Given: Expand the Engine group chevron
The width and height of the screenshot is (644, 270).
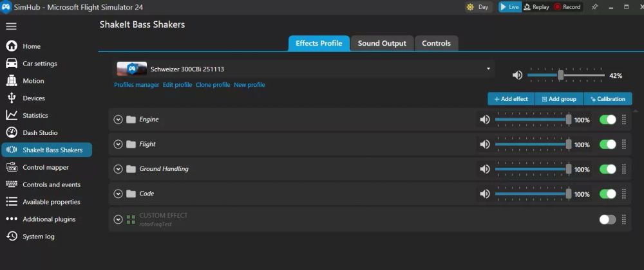Looking at the screenshot, I should pyautogui.click(x=118, y=120).
